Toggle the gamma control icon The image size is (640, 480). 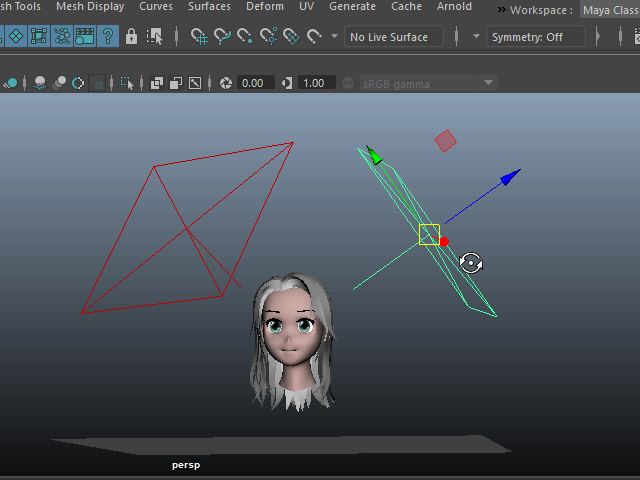pos(287,83)
